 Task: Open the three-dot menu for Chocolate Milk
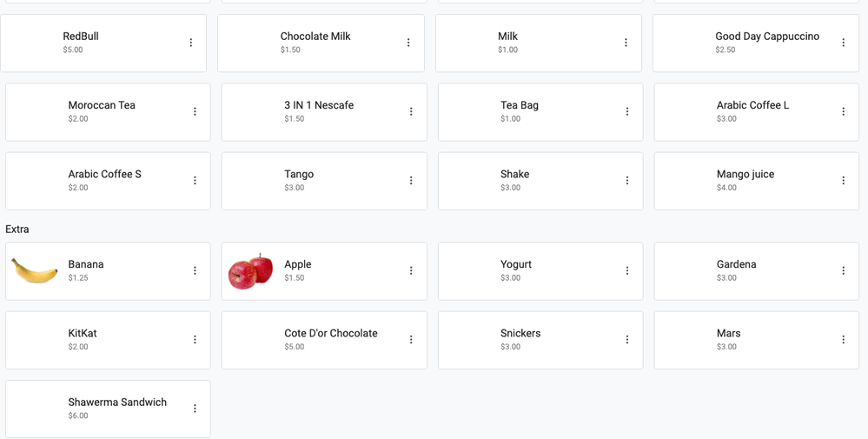(x=408, y=43)
